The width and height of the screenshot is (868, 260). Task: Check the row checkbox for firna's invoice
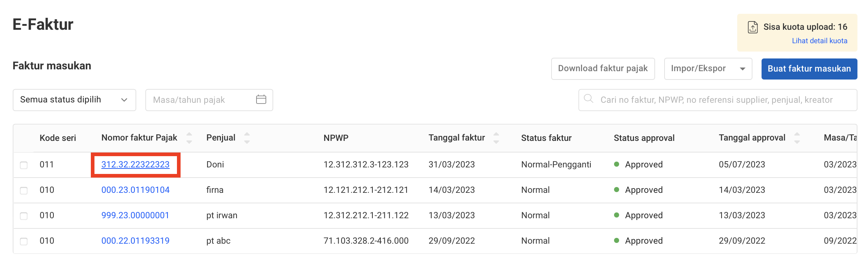point(24,190)
